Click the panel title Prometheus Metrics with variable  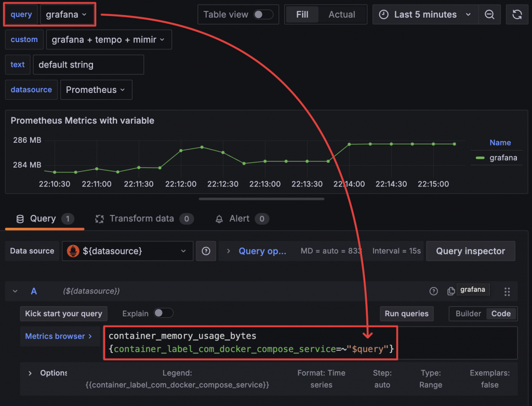(83, 121)
